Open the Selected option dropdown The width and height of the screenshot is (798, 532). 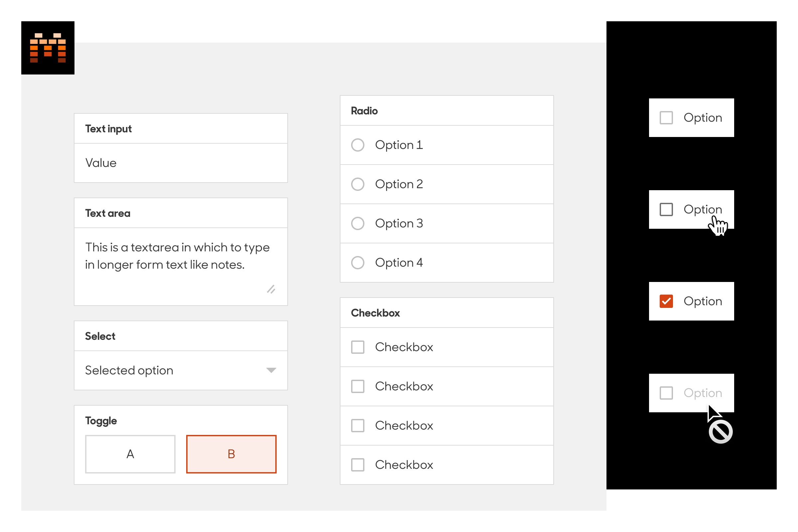click(x=181, y=370)
